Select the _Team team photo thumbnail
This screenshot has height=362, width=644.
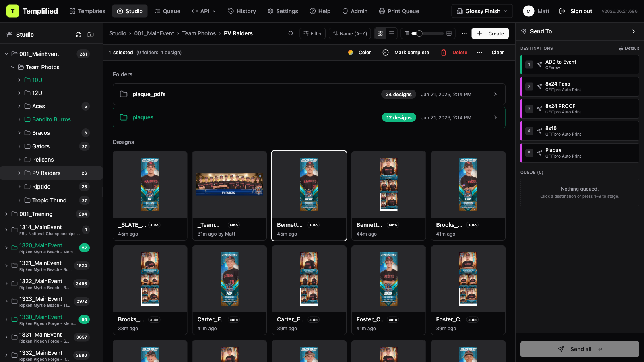pos(229,185)
